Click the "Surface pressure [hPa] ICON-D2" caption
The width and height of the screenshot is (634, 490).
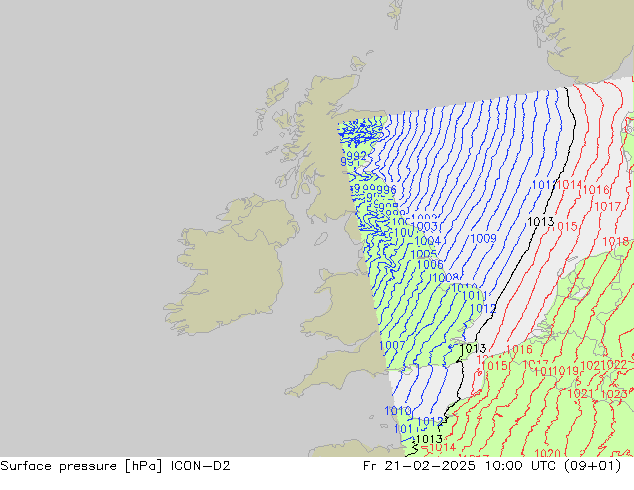115,466
